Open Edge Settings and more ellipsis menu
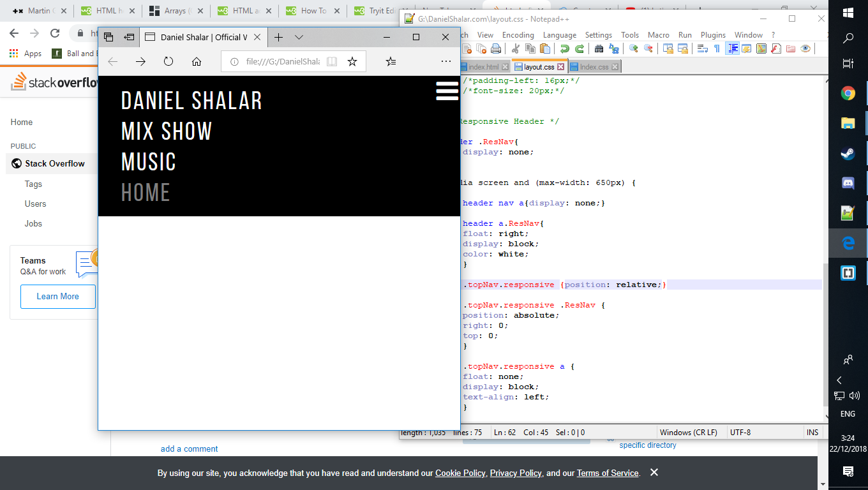Image resolution: width=868 pixels, height=490 pixels. [445, 61]
